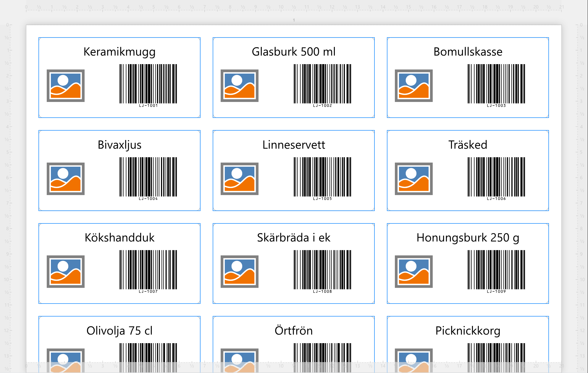Click the Linneservett image placeholder icon
The image size is (588, 373).
[x=240, y=179]
